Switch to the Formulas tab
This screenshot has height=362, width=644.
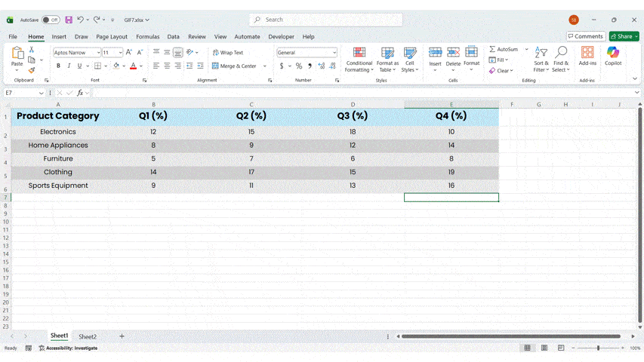tap(147, 36)
